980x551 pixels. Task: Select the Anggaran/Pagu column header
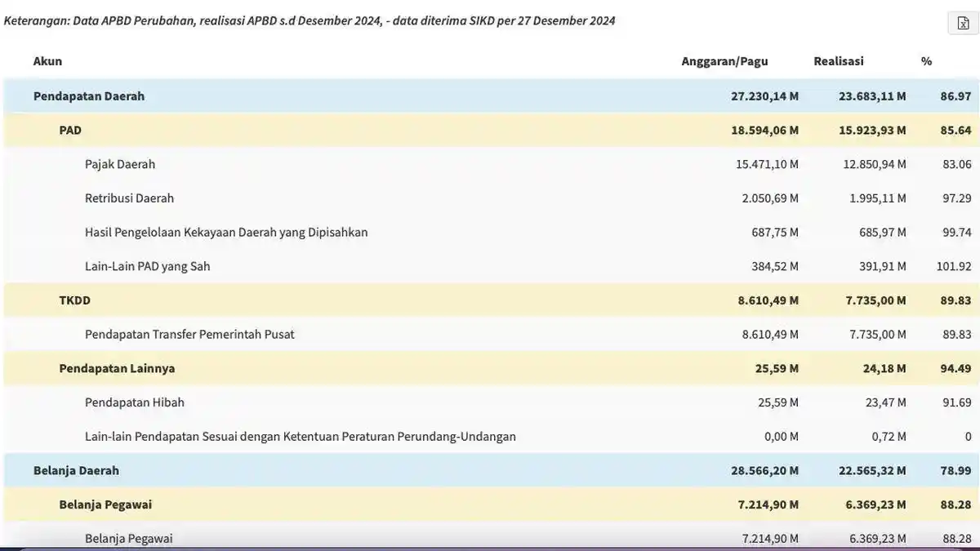[724, 61]
